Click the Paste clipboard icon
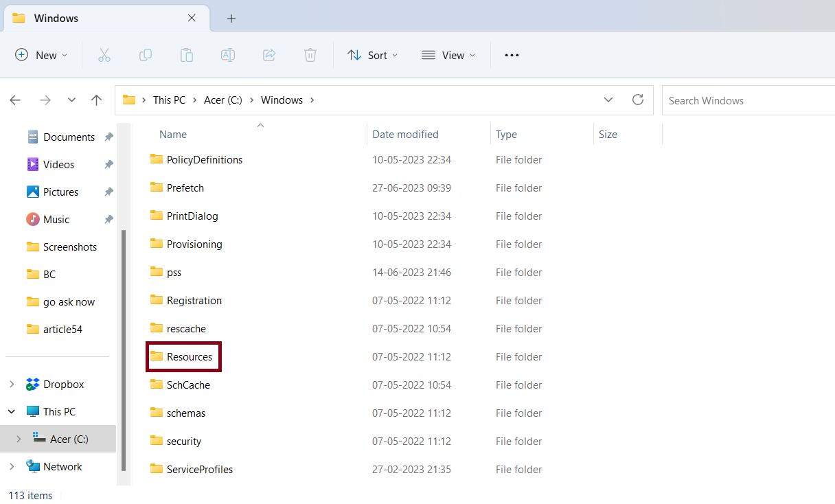Viewport: 835px width, 504px height. (x=187, y=55)
